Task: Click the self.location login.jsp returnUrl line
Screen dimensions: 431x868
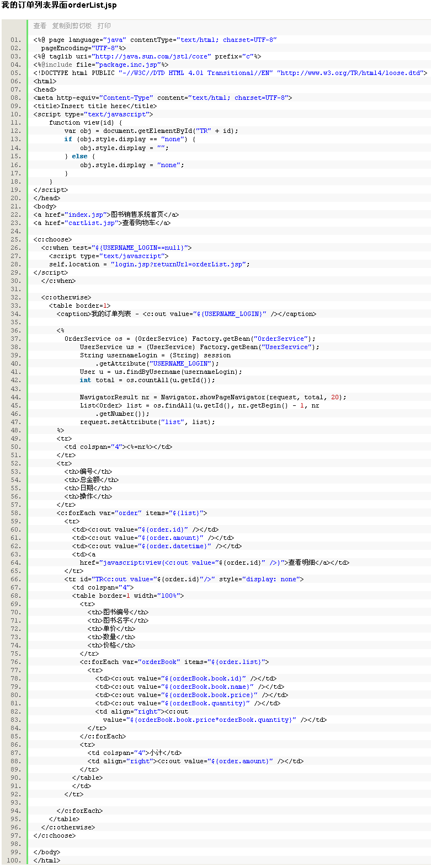Action: 150,264
